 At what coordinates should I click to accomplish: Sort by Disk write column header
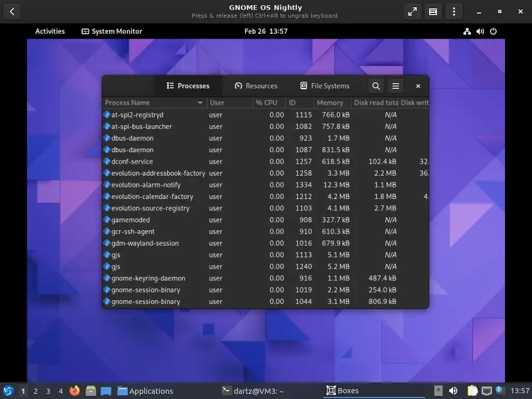tap(414, 102)
